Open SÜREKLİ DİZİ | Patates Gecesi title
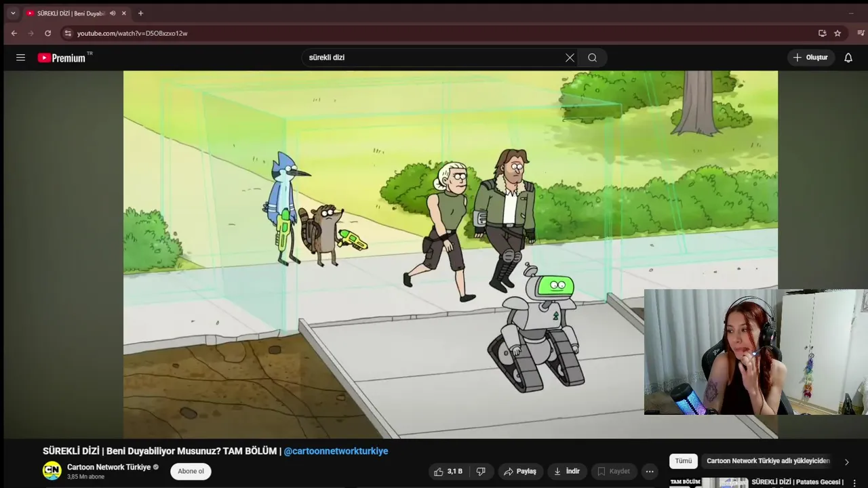 [x=797, y=483]
